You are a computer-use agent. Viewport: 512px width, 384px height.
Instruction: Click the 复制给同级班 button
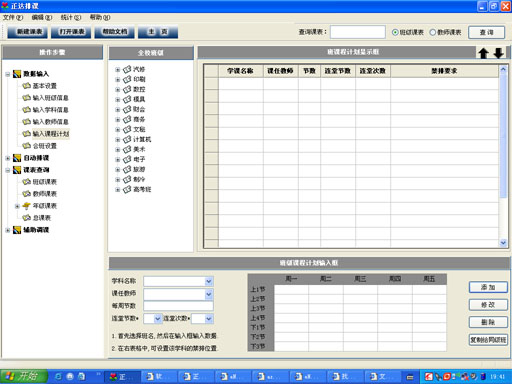[x=488, y=340]
